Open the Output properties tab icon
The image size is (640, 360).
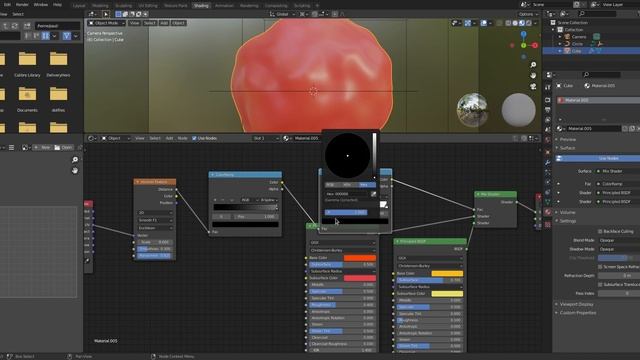548,109
